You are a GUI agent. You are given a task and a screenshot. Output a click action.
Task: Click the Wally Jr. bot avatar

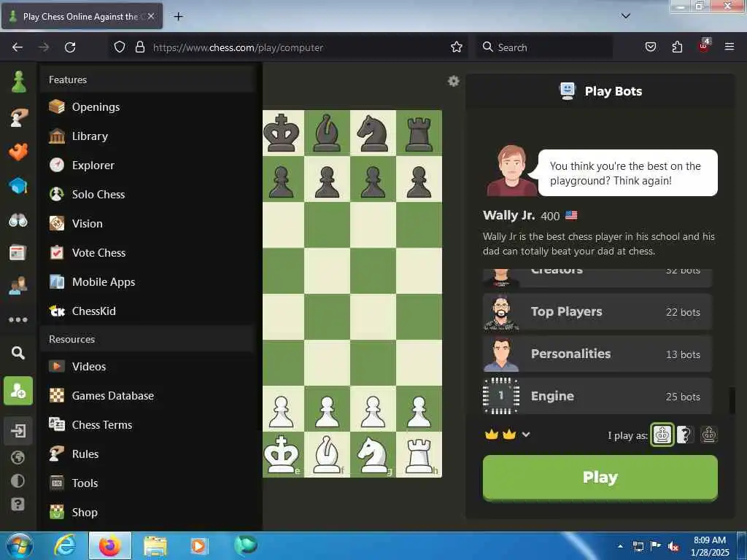point(511,171)
